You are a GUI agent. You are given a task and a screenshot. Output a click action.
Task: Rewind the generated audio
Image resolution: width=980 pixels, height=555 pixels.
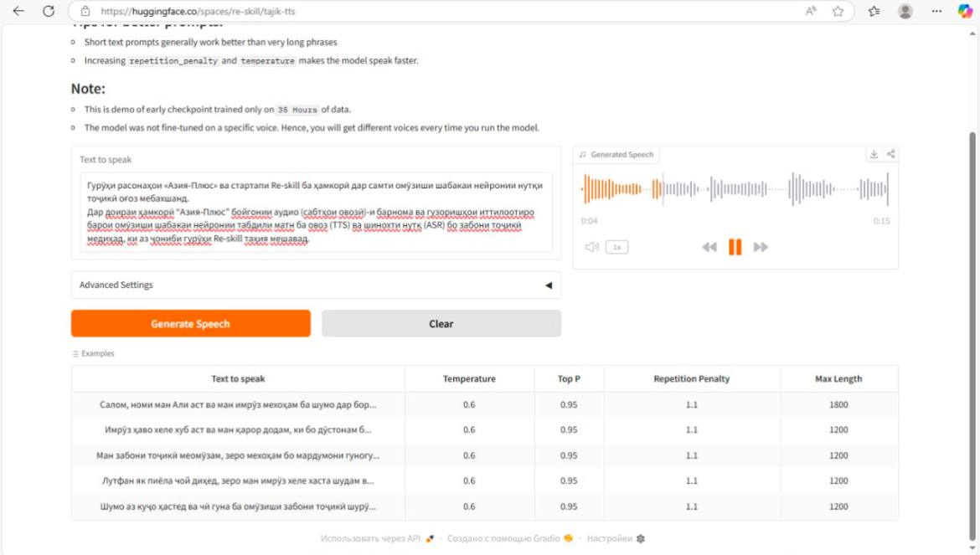pos(709,247)
